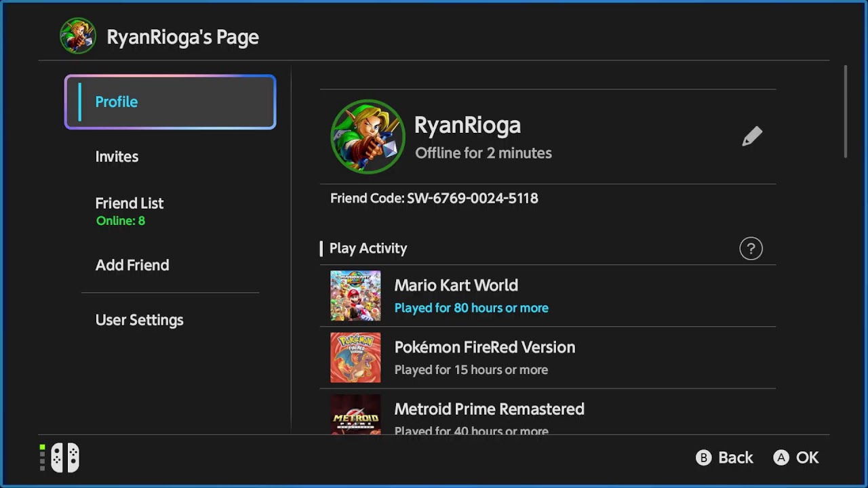Select the Pokémon FireRed cover thumbnail

click(355, 357)
